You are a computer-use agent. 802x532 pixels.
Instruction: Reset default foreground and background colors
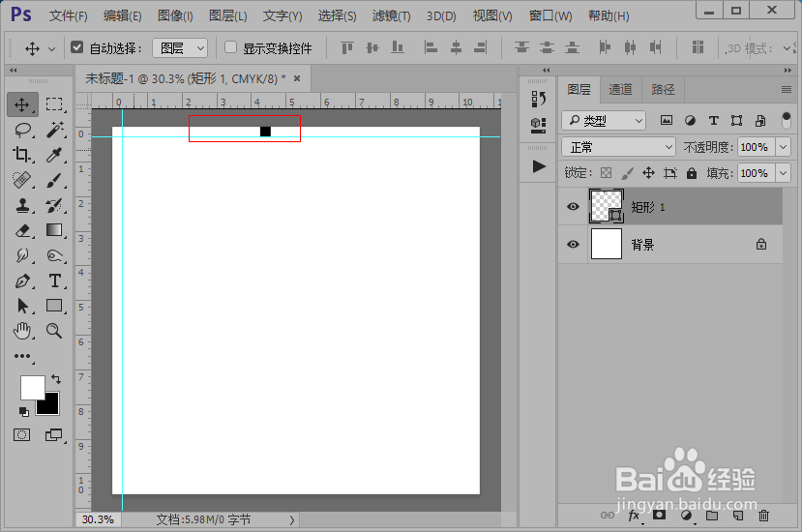point(23,412)
